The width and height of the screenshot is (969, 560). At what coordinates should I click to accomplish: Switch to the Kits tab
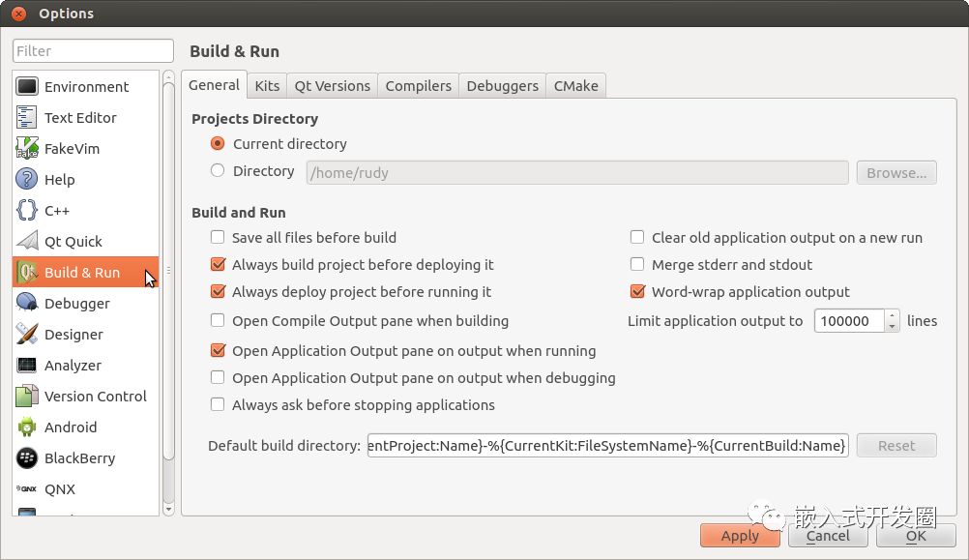point(267,86)
